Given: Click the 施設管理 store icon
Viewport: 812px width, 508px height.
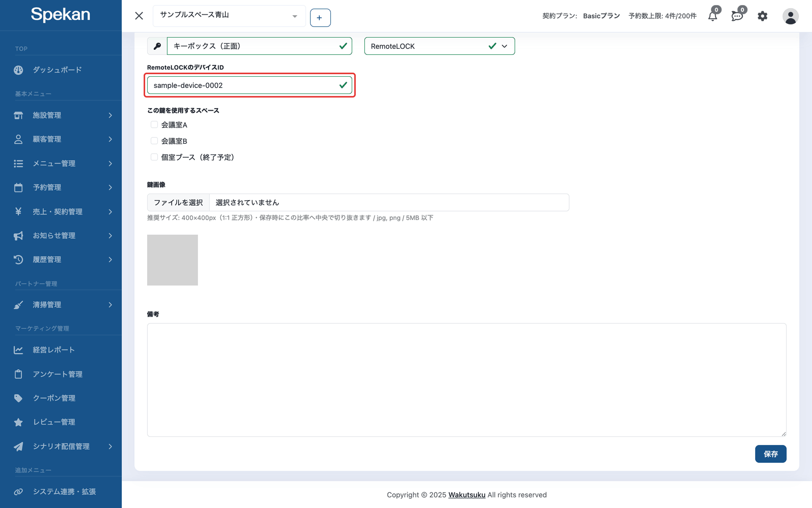Looking at the screenshot, I should pyautogui.click(x=18, y=115).
